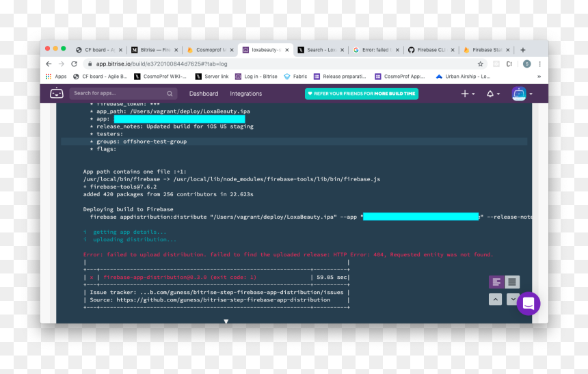Screen dimensions: 588x374
Task: Show more bookmarks with the » chevron
Action: [x=539, y=77]
